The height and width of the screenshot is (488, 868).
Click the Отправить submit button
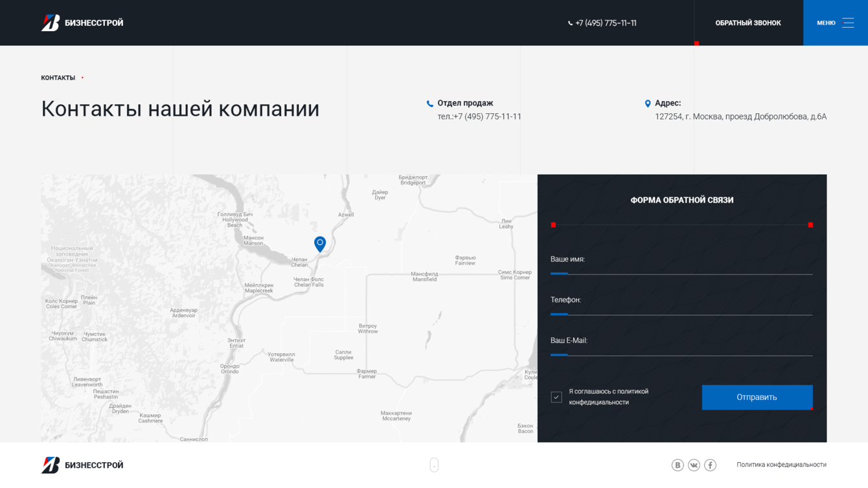click(757, 397)
